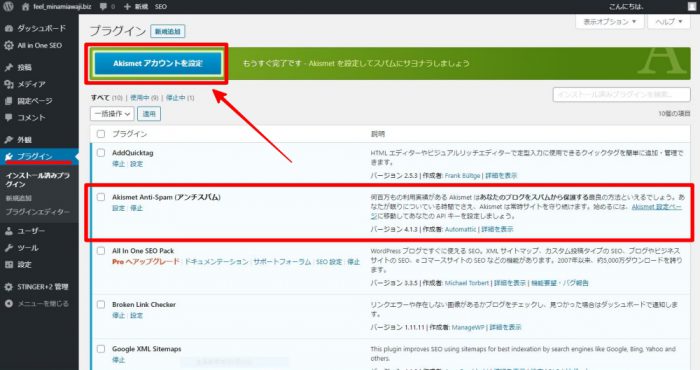The width and height of the screenshot is (700, 370).
Task: Click the Plugins plug icon
Action: [x=8, y=156]
